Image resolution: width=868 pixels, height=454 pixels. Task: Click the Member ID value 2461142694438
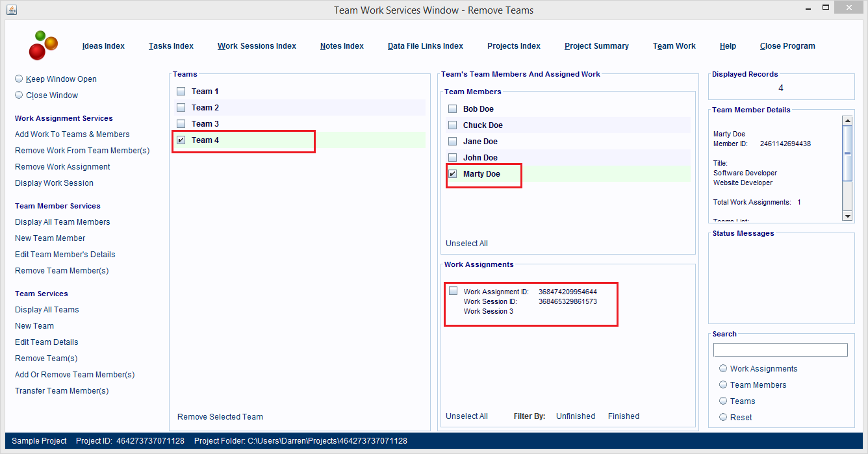785,144
